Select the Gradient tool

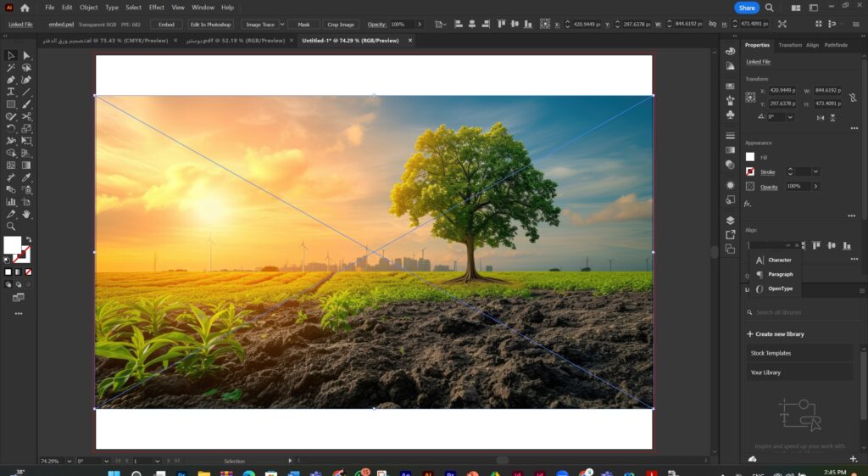point(26,165)
